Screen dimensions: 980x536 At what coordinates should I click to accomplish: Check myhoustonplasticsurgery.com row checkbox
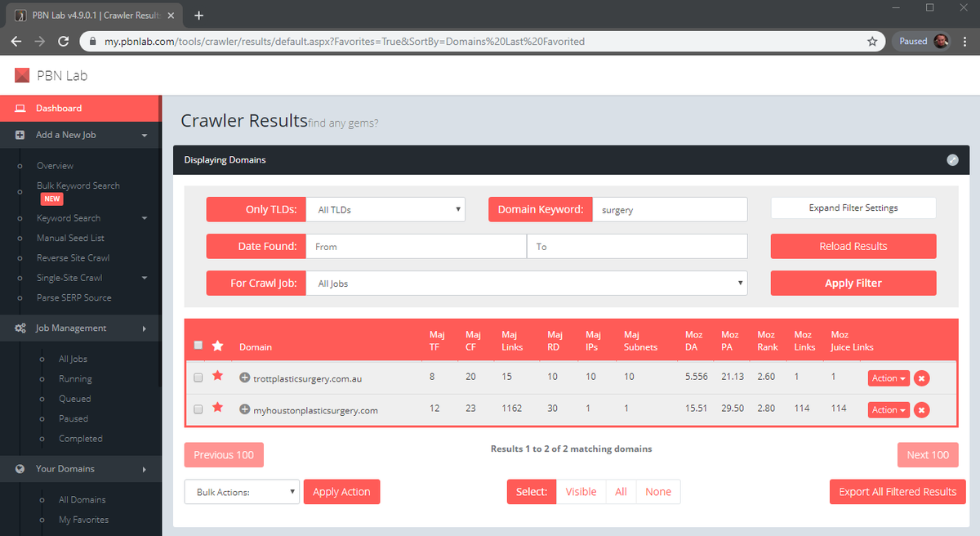[x=198, y=409]
